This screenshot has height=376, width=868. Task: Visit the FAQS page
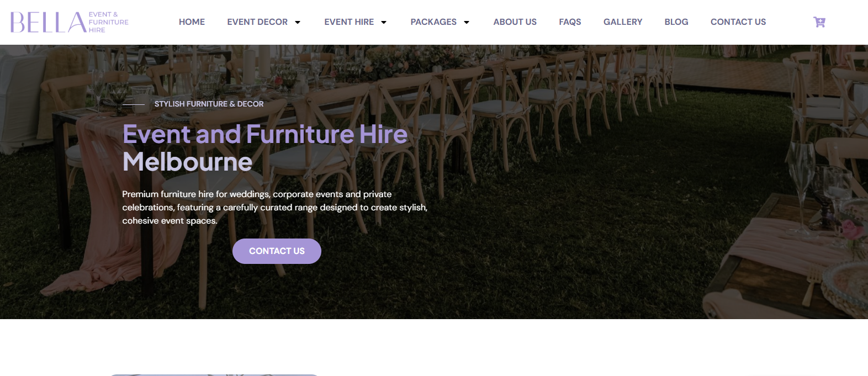tap(570, 22)
